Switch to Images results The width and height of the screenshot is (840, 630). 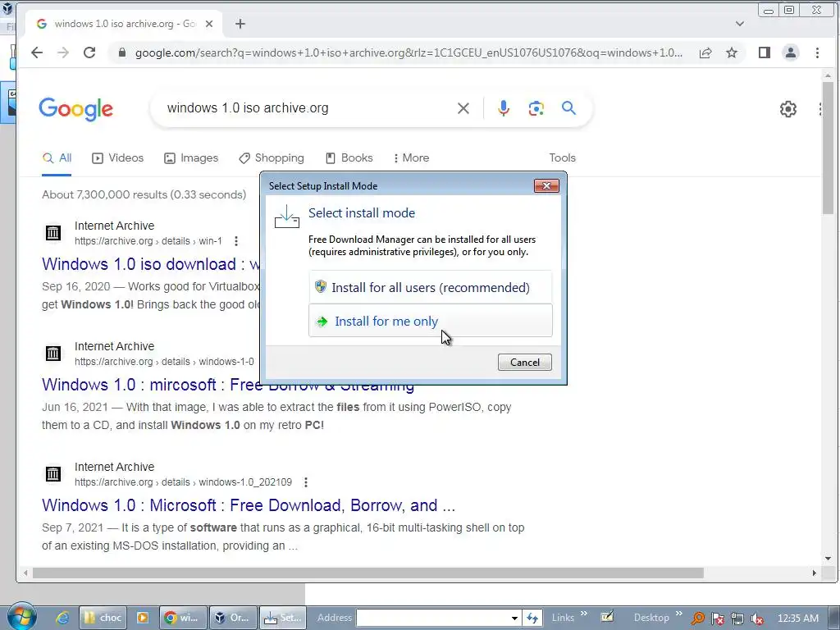click(x=191, y=158)
